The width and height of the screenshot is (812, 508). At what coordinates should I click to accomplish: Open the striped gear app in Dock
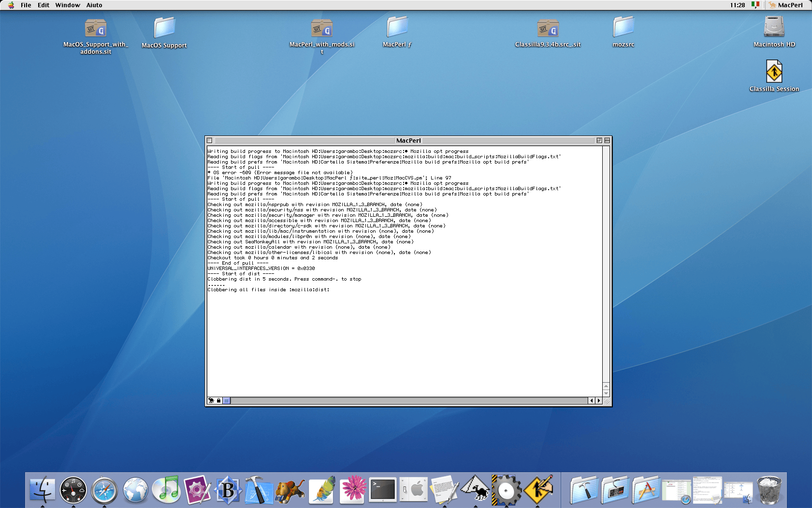point(507,490)
